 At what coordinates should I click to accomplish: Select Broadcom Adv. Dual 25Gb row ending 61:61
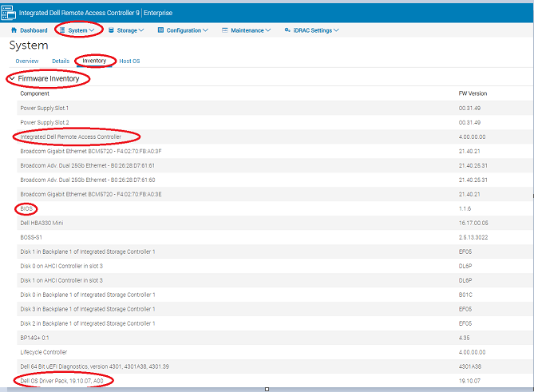click(x=275, y=165)
